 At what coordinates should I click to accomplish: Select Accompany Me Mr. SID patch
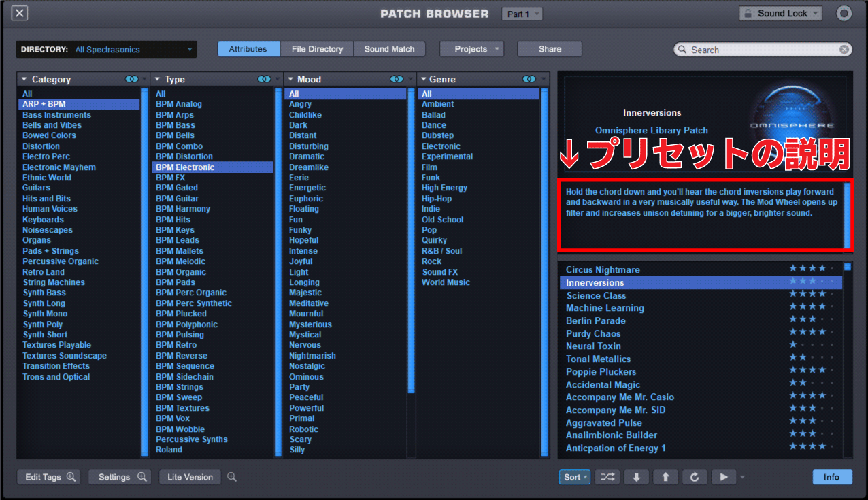point(615,410)
